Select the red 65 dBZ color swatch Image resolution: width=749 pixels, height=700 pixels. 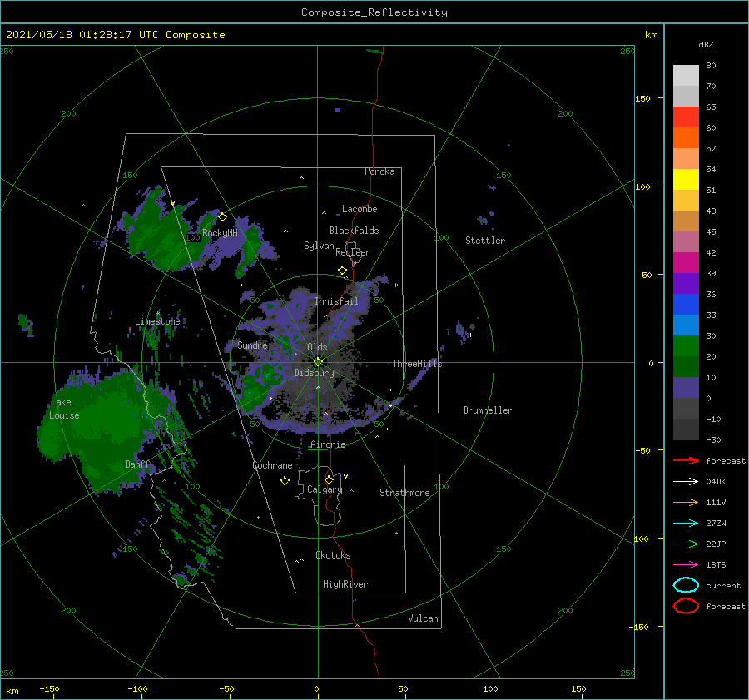pos(686,117)
